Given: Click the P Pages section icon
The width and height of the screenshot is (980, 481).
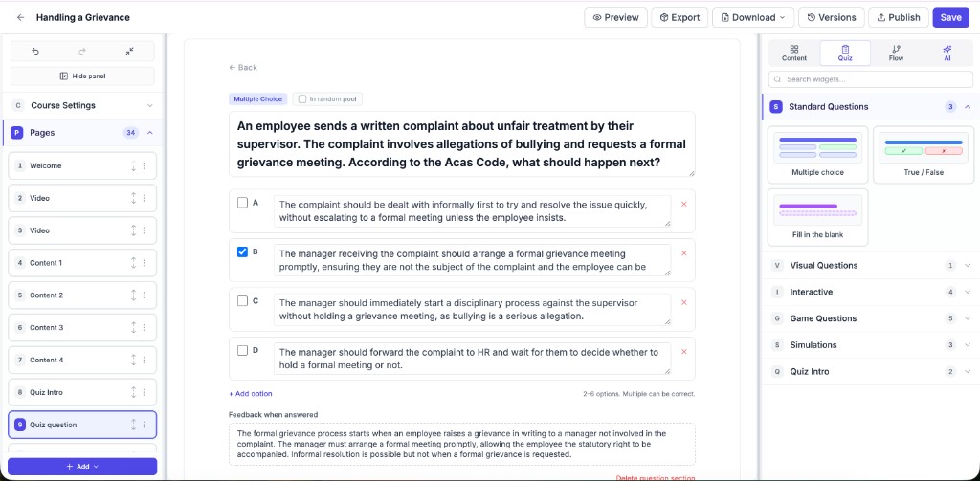Looking at the screenshot, I should pyautogui.click(x=17, y=132).
